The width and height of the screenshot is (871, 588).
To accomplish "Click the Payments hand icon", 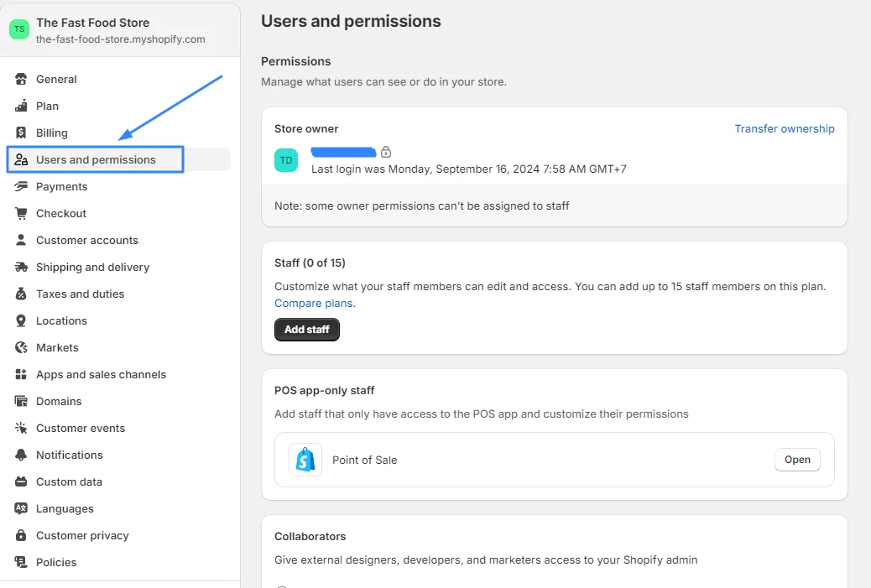I will 21,186.
